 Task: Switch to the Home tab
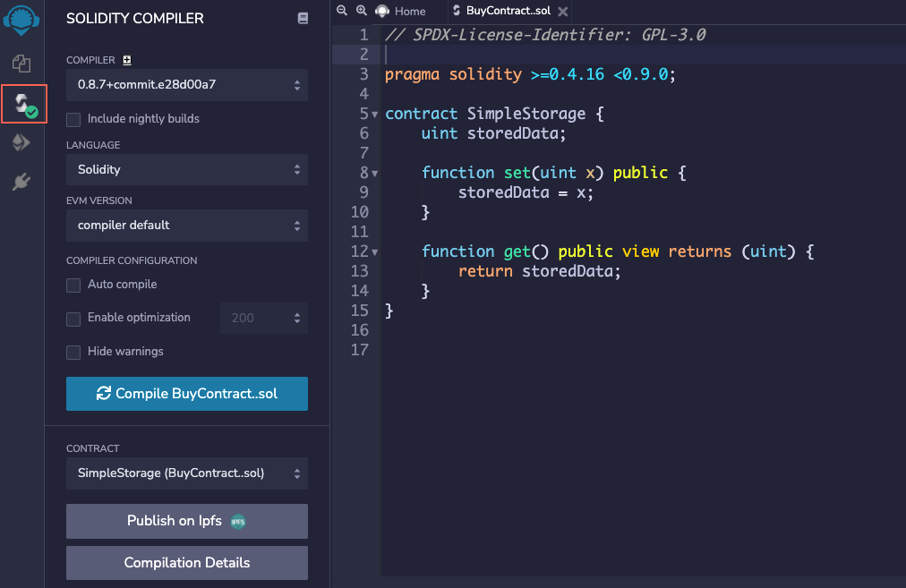pos(403,12)
